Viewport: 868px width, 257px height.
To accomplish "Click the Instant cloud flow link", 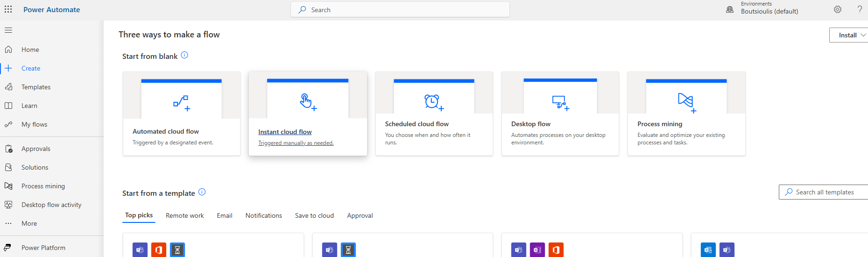I will click(285, 132).
